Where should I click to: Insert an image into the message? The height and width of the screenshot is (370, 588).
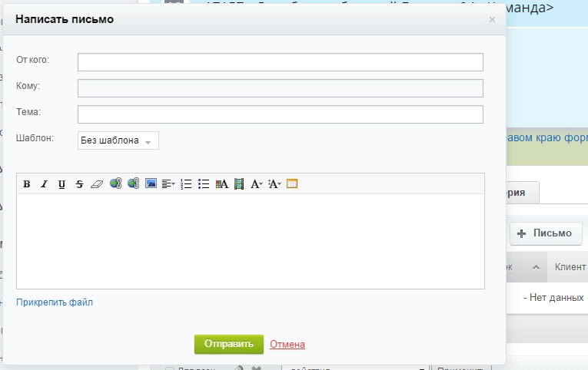[x=151, y=184]
